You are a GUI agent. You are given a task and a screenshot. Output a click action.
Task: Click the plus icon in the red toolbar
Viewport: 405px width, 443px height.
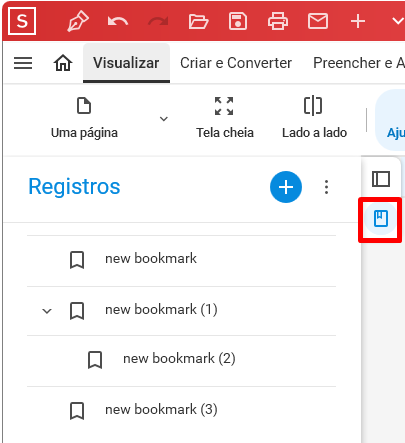tap(358, 22)
